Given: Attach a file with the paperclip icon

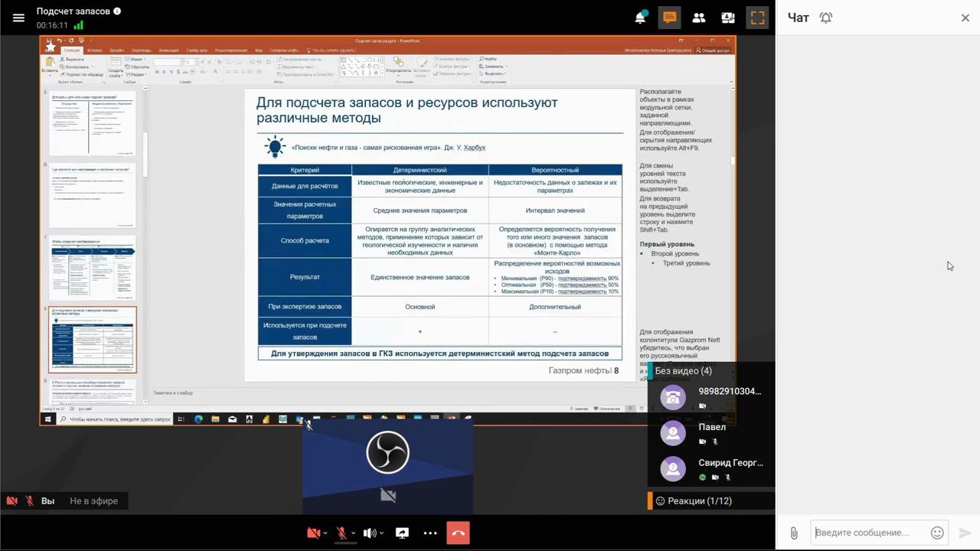Looking at the screenshot, I should pos(794,533).
